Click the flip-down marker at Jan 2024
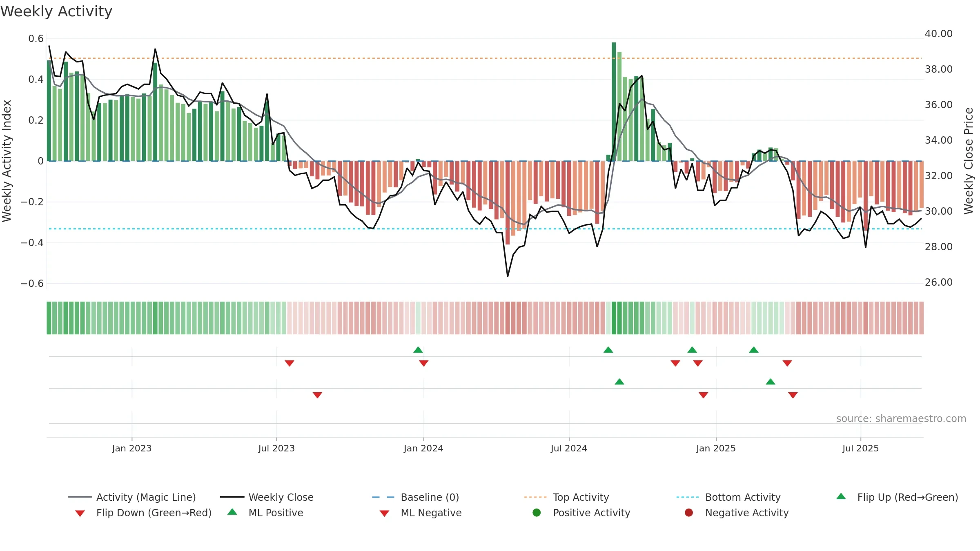 (424, 363)
